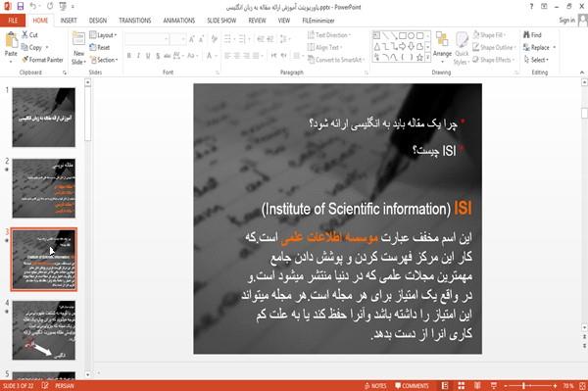
Task: Open the Find search tool
Action: (532, 35)
